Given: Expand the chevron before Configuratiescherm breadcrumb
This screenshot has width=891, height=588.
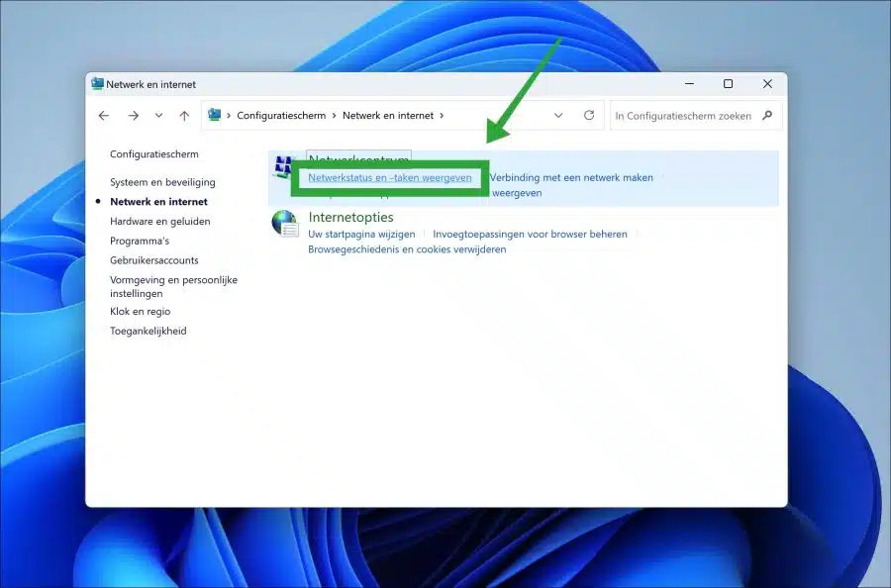Looking at the screenshot, I should coord(229,116).
